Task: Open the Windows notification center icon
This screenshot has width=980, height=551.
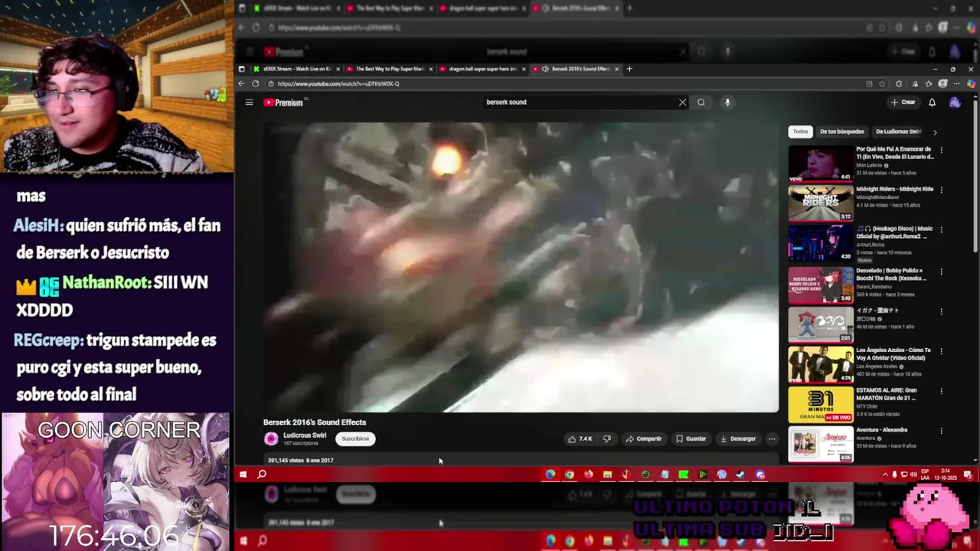Action: click(x=969, y=474)
